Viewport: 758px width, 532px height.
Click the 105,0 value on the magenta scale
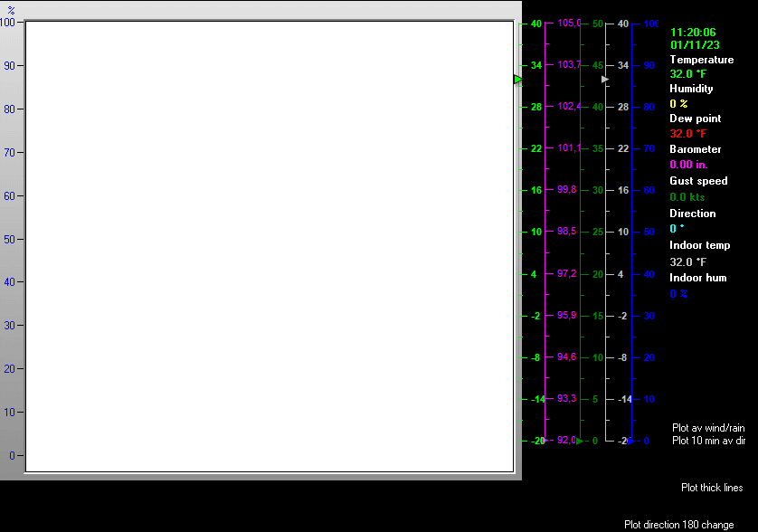pos(568,24)
